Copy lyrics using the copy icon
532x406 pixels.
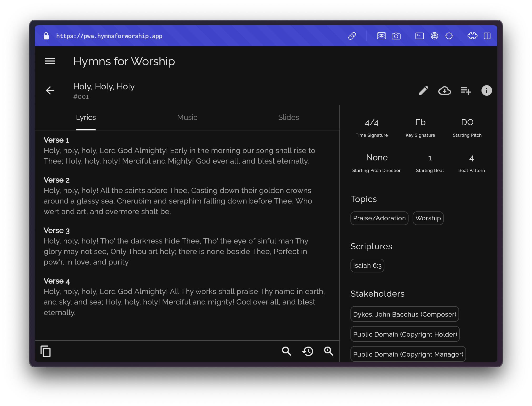pyautogui.click(x=46, y=351)
